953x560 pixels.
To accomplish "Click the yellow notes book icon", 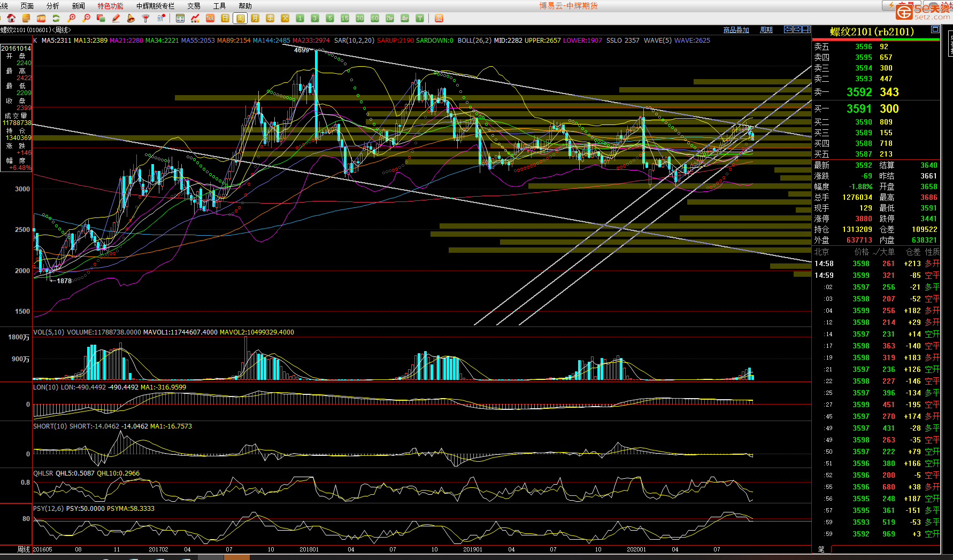I will pyautogui.click(x=26, y=18).
